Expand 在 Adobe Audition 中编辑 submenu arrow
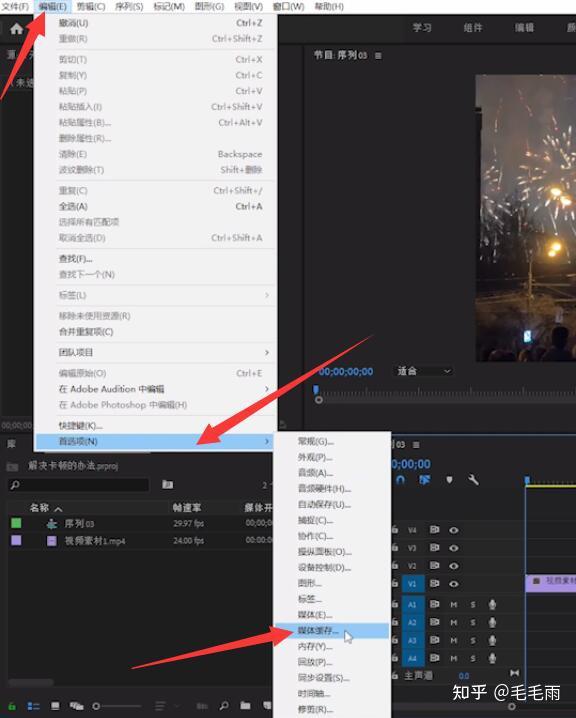Viewport: 576px width, 718px height. [x=267, y=389]
